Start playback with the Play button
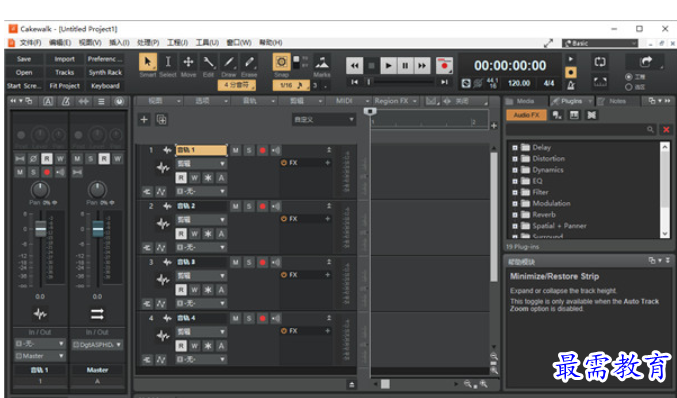The image size is (677, 398). click(x=388, y=66)
